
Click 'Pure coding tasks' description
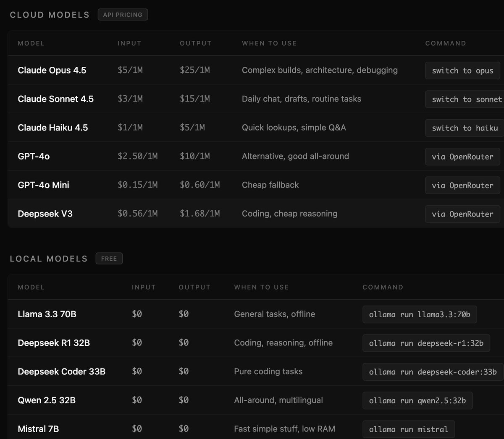(268, 371)
